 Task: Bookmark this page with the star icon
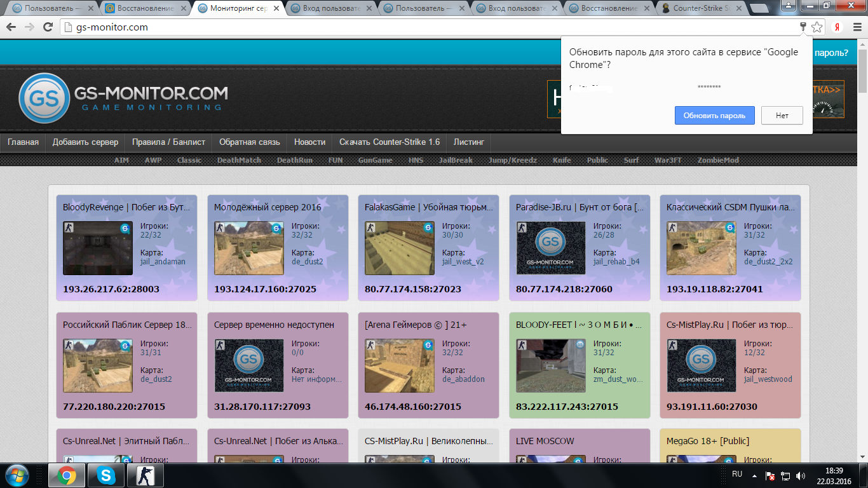coord(817,27)
